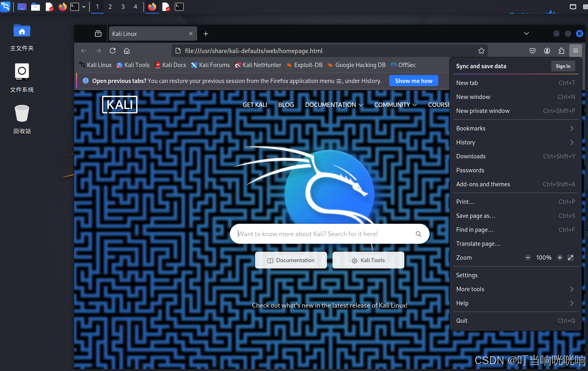Open the Kali Forums bookmark
The height and width of the screenshot is (371, 588).
click(x=210, y=65)
